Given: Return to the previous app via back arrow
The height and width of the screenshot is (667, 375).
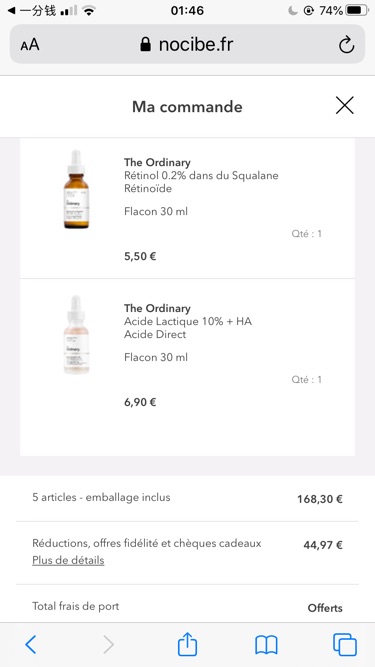Looking at the screenshot, I should (x=11, y=11).
